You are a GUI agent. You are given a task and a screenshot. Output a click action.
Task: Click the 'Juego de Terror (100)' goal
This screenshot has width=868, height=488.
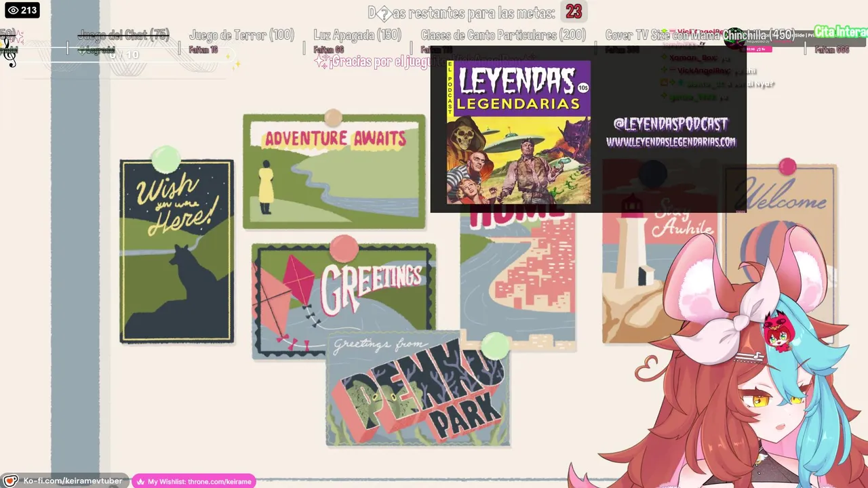point(242,35)
